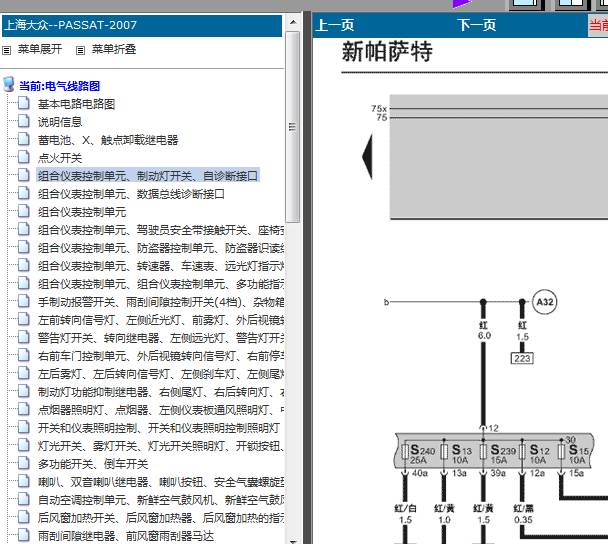Click the 当前:电气线路图 root node icon
This screenshot has height=544, width=608.
tap(9, 85)
